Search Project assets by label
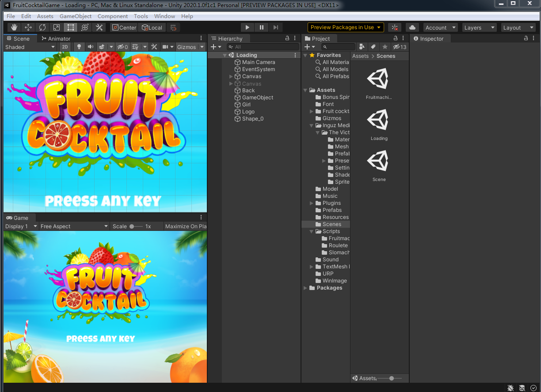Viewport: 541px width, 392px height. point(373,47)
